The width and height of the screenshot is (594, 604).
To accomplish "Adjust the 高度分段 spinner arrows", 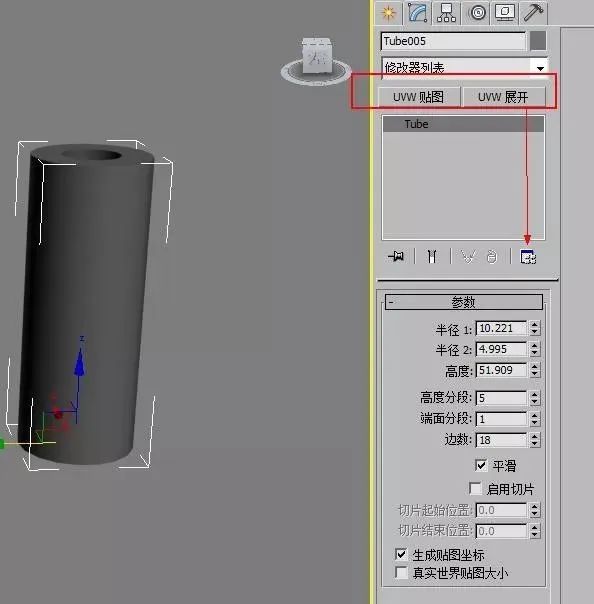I will click(x=534, y=398).
